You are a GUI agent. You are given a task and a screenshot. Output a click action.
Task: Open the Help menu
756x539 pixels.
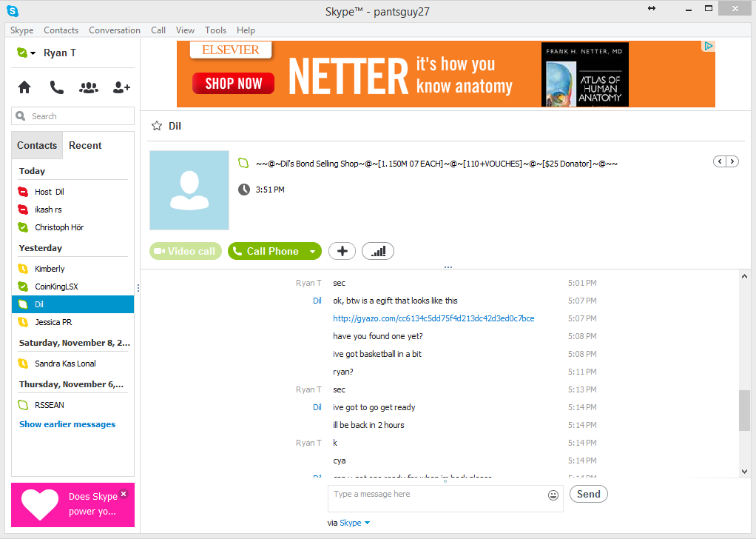(246, 30)
